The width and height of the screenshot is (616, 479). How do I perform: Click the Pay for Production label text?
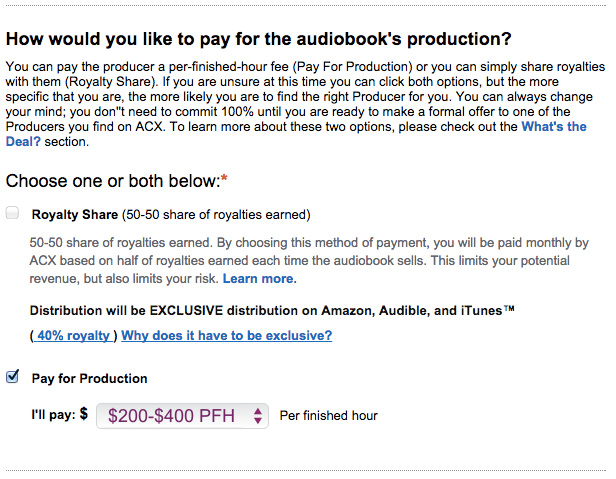point(90,378)
